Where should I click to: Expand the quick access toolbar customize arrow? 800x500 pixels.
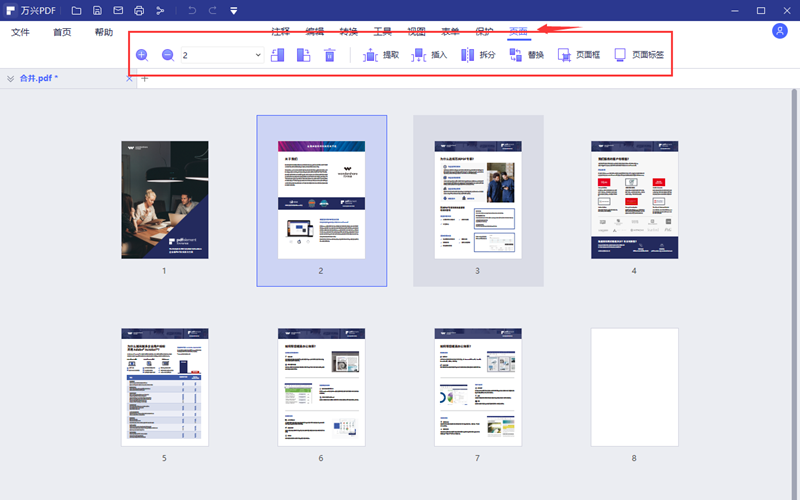(x=233, y=11)
